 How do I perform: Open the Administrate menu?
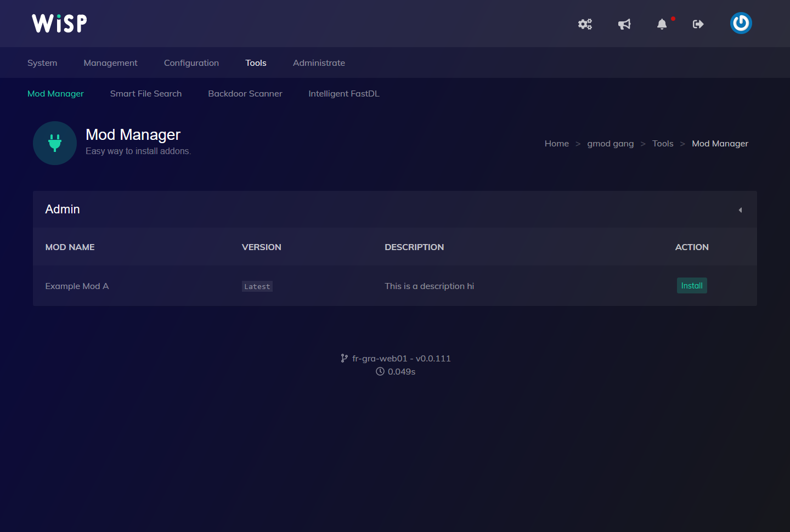[x=319, y=63]
